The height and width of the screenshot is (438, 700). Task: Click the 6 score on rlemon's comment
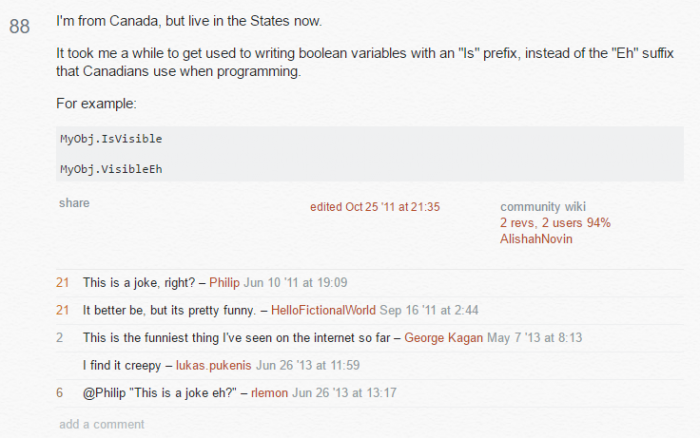point(59,393)
